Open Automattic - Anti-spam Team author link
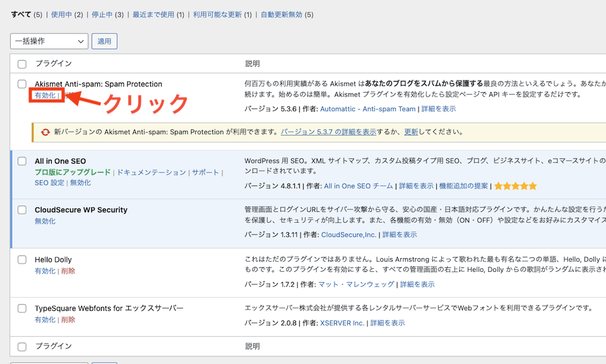Screen dimensions: 606x364 coord(368,109)
